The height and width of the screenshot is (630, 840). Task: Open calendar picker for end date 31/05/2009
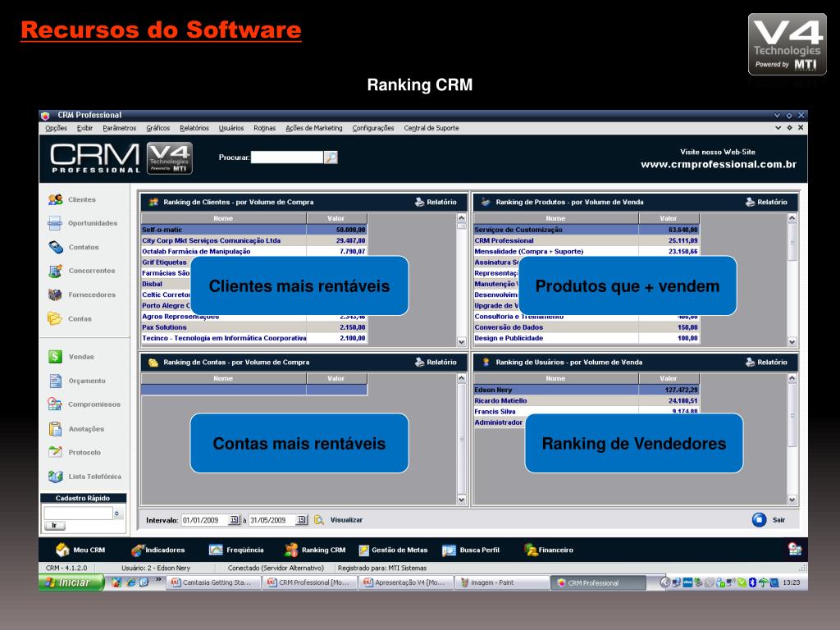click(x=302, y=519)
